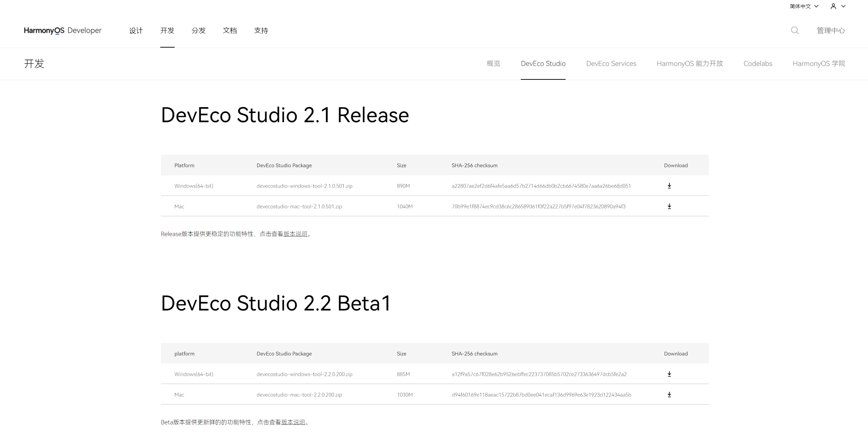Select the DevEco Studio tab
Screen dimensions: 868x445
[543, 64]
